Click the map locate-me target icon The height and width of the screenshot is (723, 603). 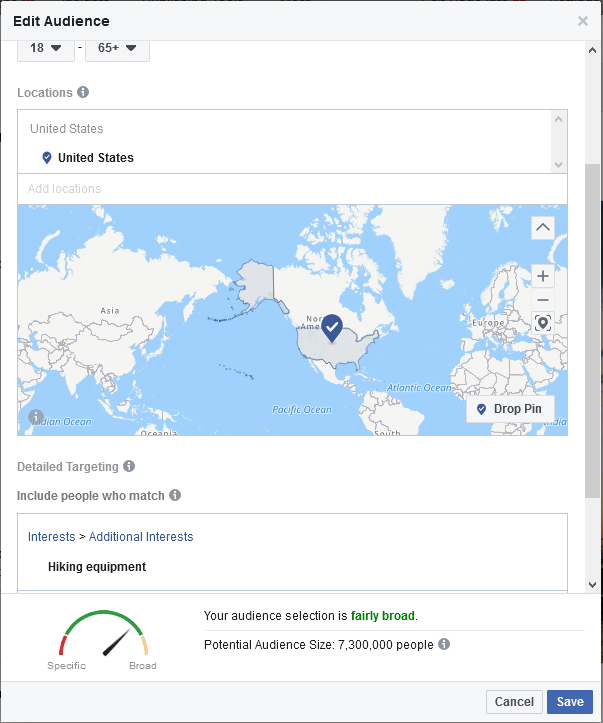(x=543, y=323)
